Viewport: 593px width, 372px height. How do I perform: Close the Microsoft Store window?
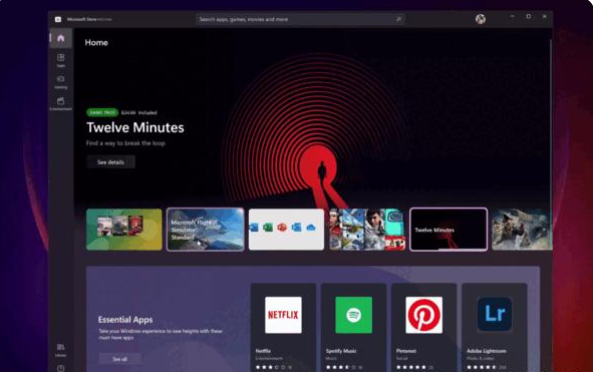pos(544,17)
